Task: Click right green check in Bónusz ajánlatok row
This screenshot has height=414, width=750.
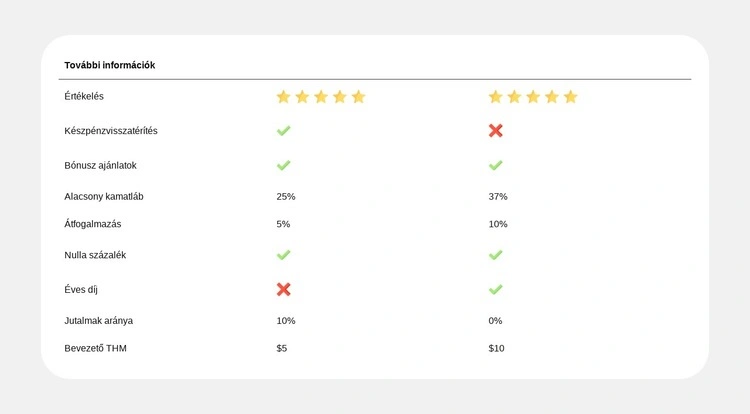Action: pos(495,165)
